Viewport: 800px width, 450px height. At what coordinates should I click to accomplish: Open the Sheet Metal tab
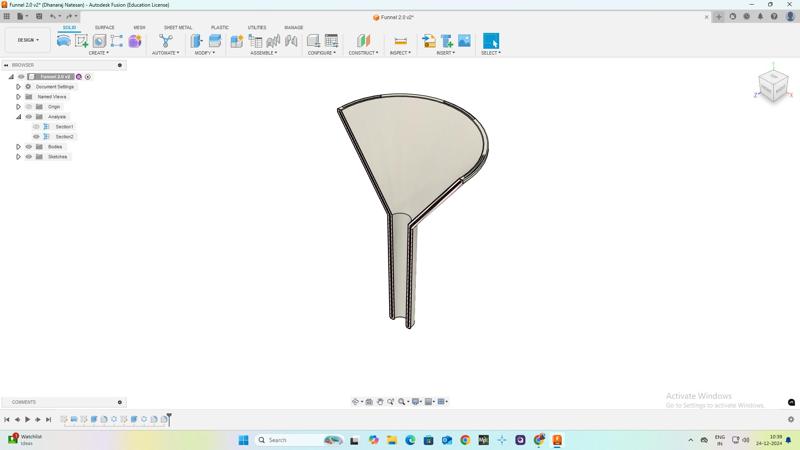pyautogui.click(x=178, y=28)
